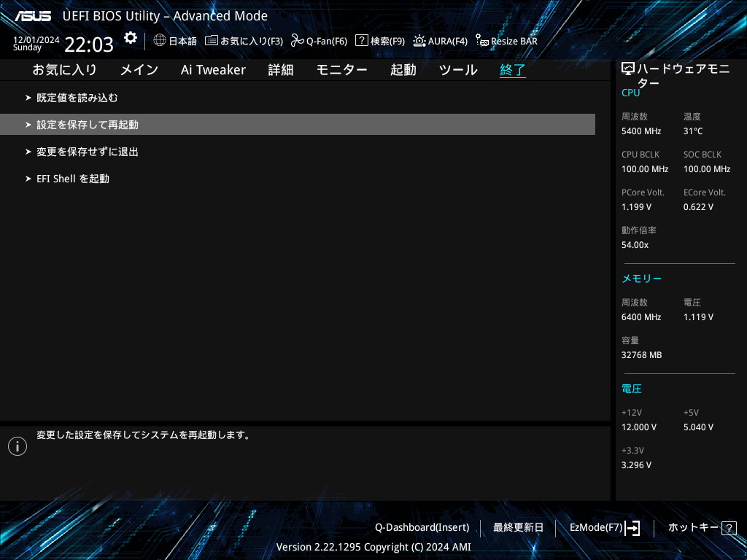Click the 54.00x ratio value
The height and width of the screenshot is (560, 747).
tap(635, 245)
